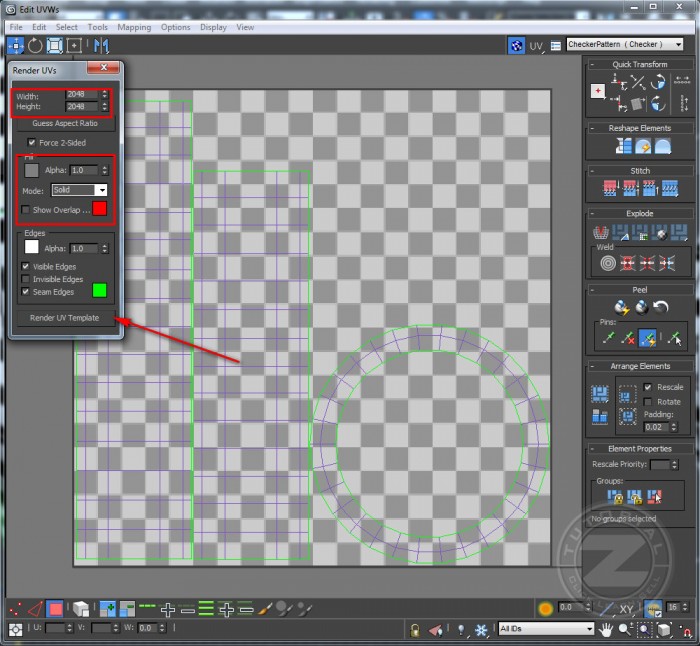Click Render UV Template button
The width and height of the screenshot is (700, 646).
point(64,317)
